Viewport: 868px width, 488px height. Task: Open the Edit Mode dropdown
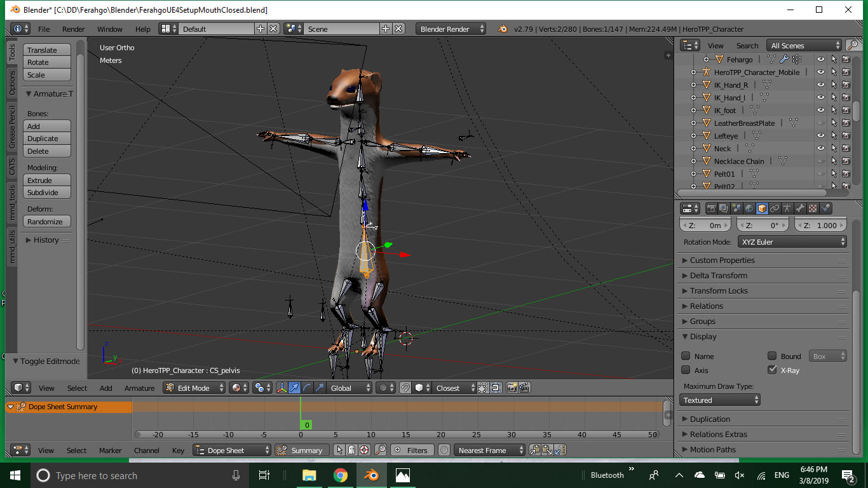(194, 388)
